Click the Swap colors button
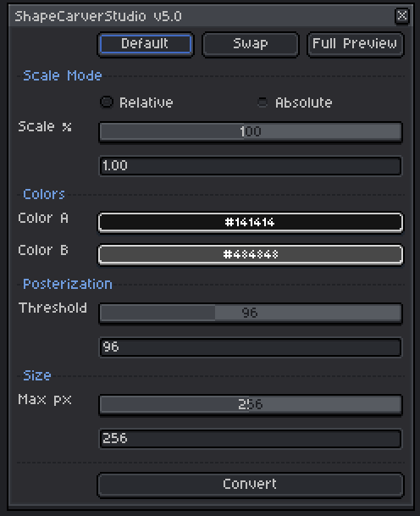 pyautogui.click(x=251, y=44)
